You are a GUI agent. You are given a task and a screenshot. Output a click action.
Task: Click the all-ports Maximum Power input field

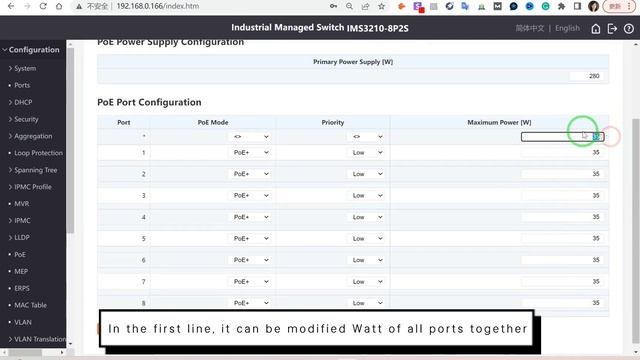click(562, 137)
